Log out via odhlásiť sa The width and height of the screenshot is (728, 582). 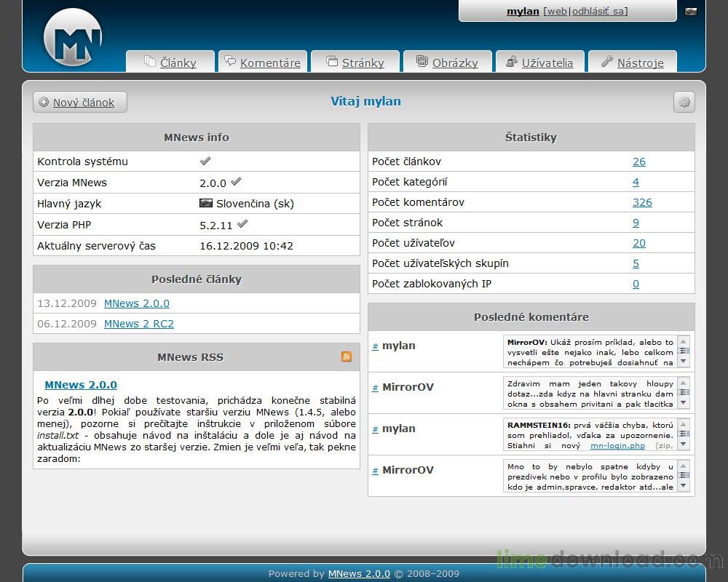598,11
